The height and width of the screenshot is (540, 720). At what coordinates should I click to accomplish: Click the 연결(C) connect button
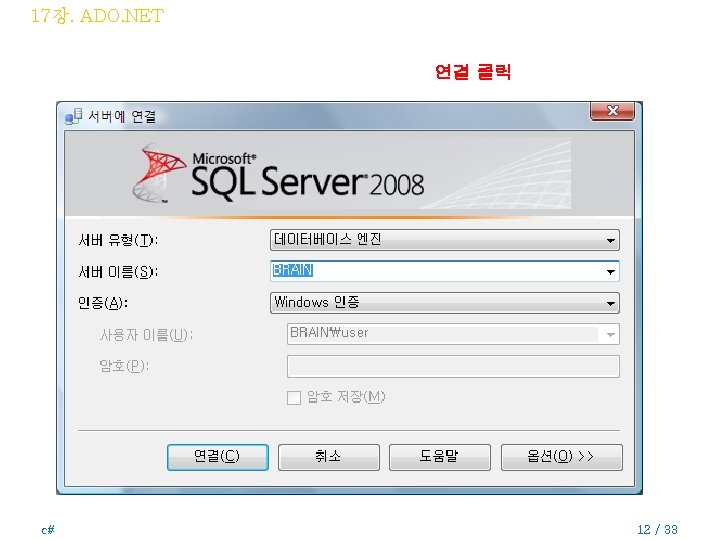pyautogui.click(x=218, y=457)
